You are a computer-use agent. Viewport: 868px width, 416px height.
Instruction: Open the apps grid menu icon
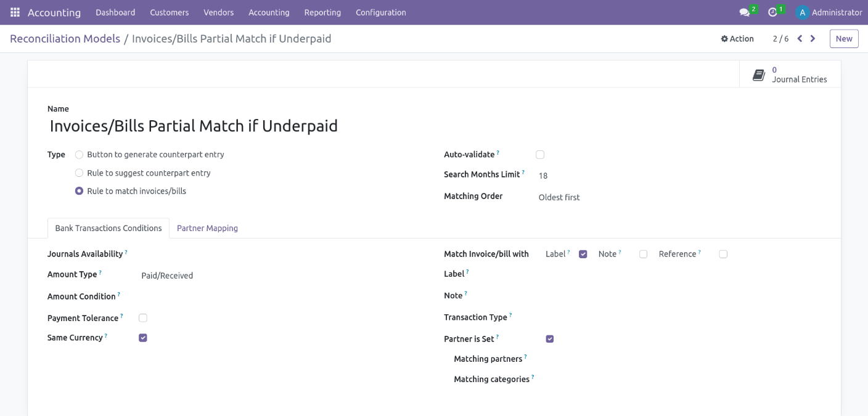tap(15, 12)
